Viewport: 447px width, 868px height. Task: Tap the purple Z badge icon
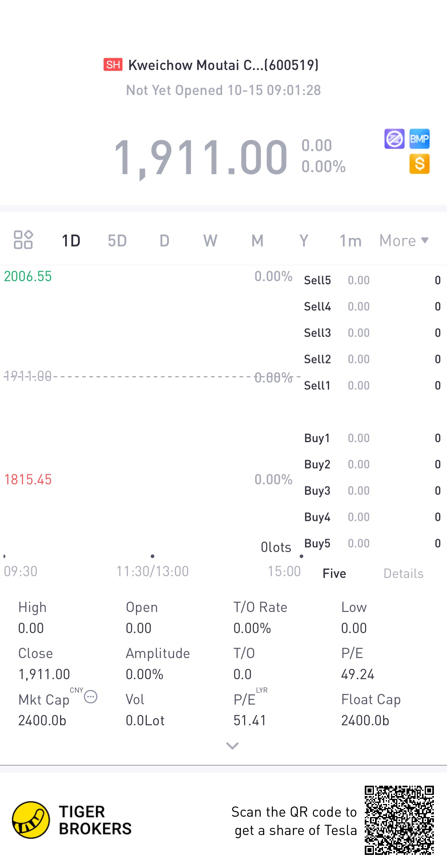click(x=394, y=139)
